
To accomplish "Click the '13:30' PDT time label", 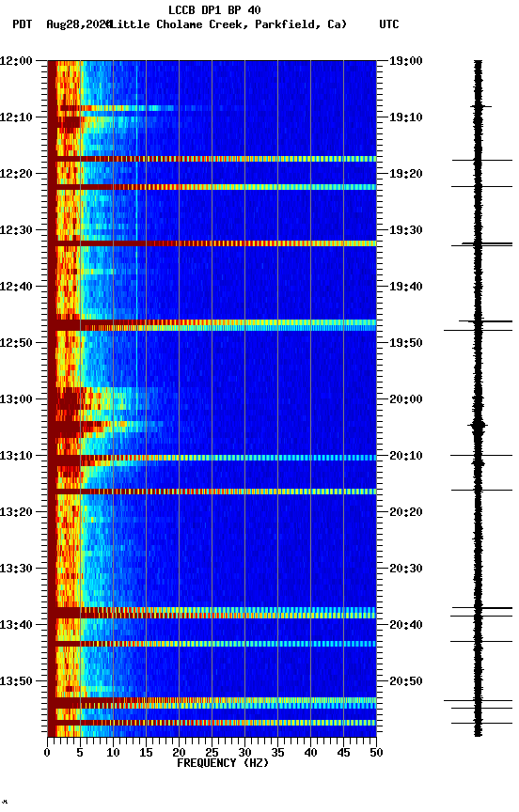I will 16,570.
